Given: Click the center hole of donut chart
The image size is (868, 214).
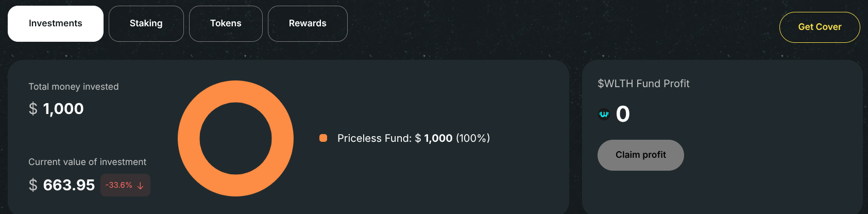Looking at the screenshot, I should 235,138.
